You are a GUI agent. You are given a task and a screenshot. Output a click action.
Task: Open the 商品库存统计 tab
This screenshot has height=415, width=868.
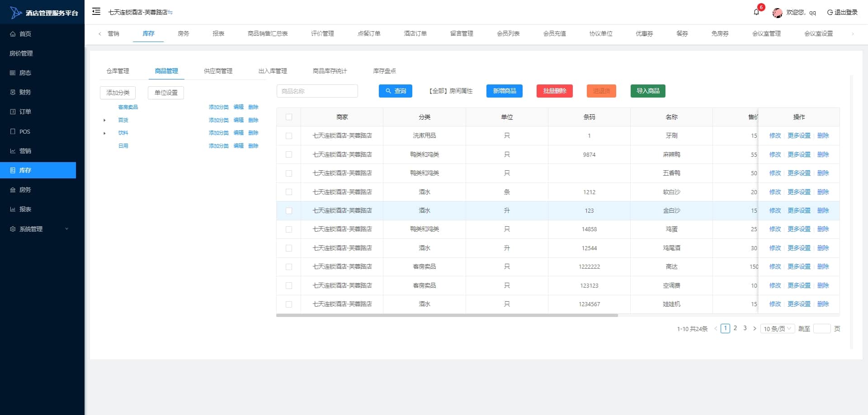click(x=330, y=71)
